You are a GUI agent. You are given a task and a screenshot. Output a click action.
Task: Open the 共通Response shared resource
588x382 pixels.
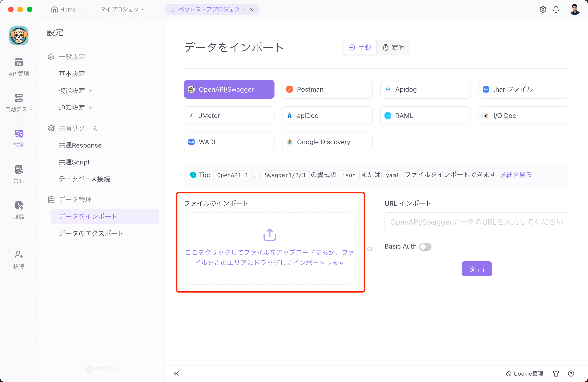pyautogui.click(x=80, y=145)
